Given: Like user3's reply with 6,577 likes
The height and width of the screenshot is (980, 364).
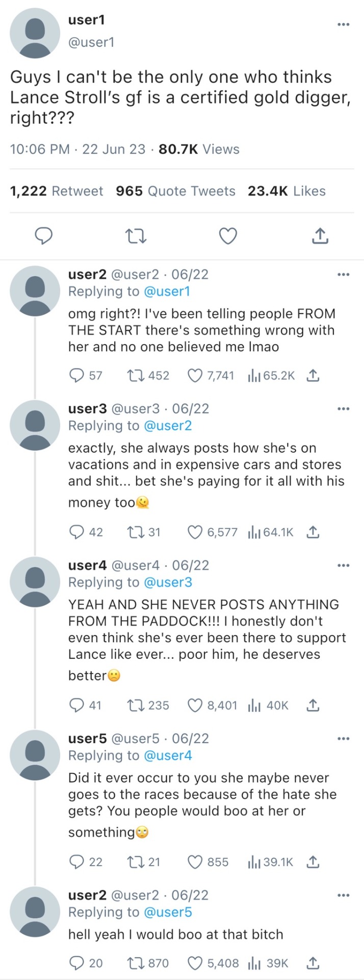Looking at the screenshot, I should pyautogui.click(x=195, y=532).
